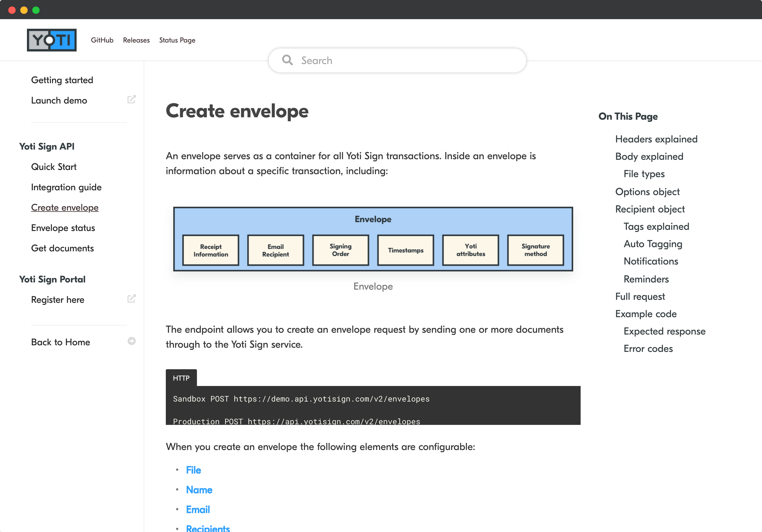Jump to Body explained section
Viewport: 762px width, 532px height.
point(649,156)
